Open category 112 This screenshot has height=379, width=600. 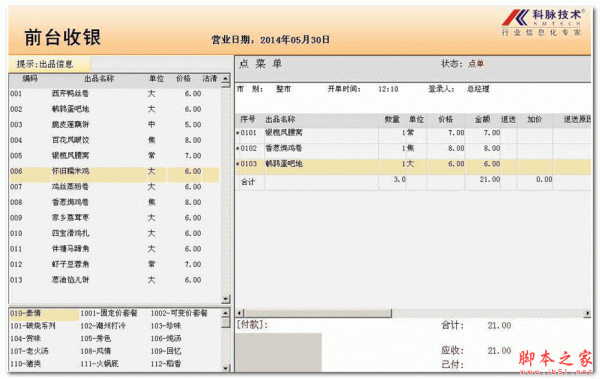166,364
